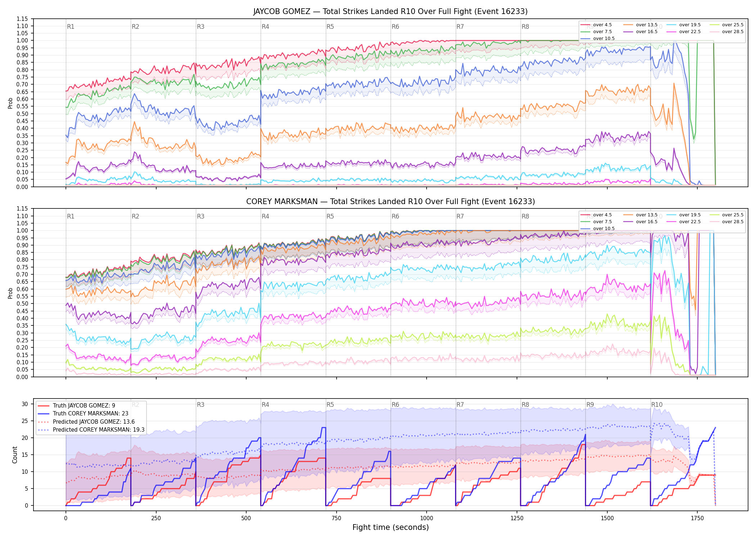Screen dimensions: 756x540
Task: Click the R5 marker in Count chart
Action: (x=330, y=405)
